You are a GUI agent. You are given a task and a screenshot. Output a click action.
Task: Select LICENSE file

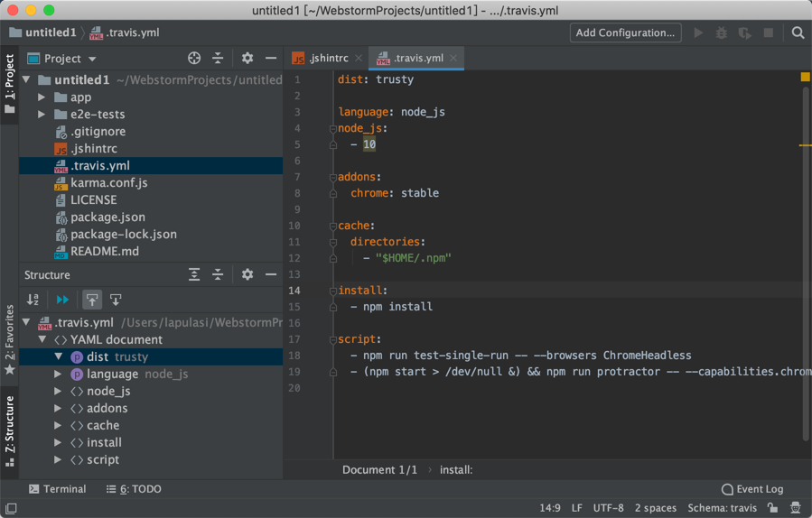(x=151, y=199)
